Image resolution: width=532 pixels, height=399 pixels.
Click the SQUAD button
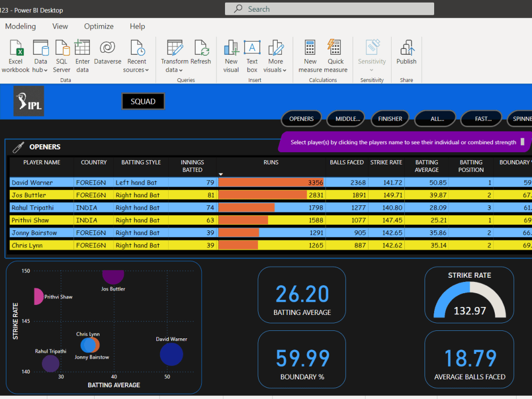(143, 100)
